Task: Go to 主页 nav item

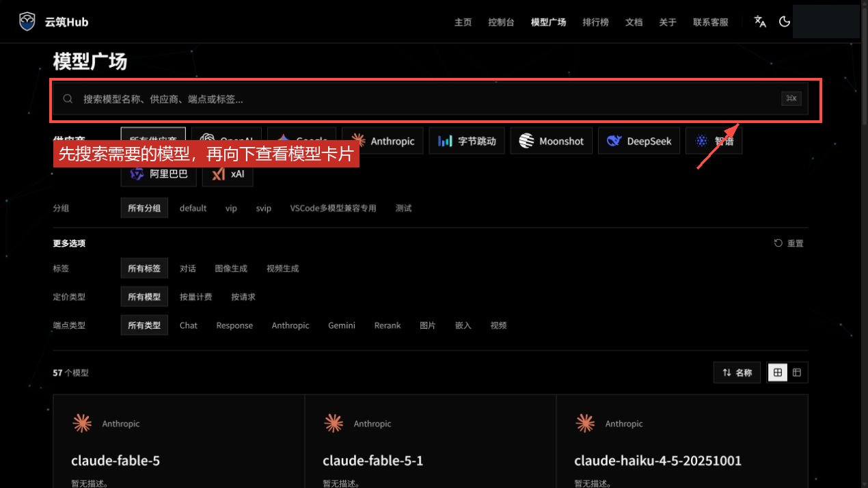Action: point(463,22)
